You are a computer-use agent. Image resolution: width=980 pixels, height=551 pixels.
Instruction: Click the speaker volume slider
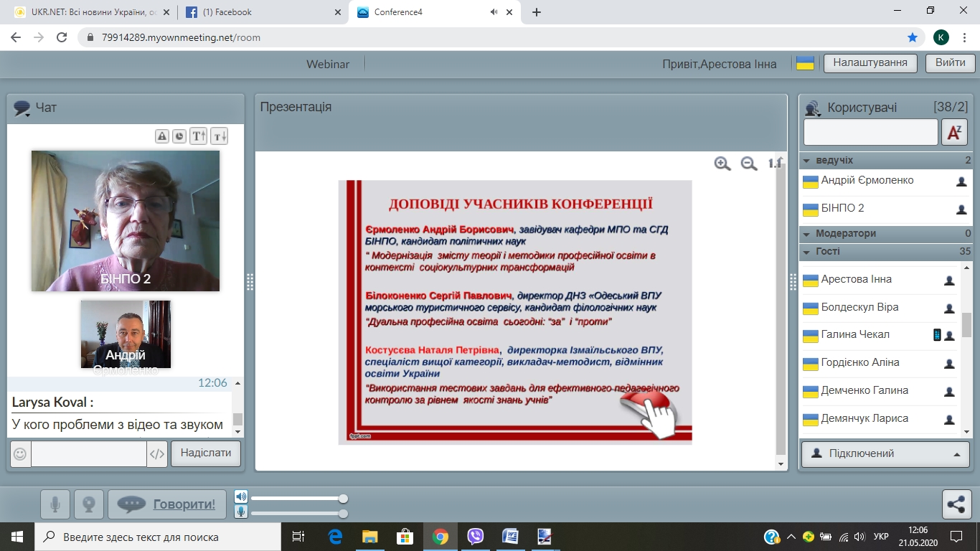(297, 499)
